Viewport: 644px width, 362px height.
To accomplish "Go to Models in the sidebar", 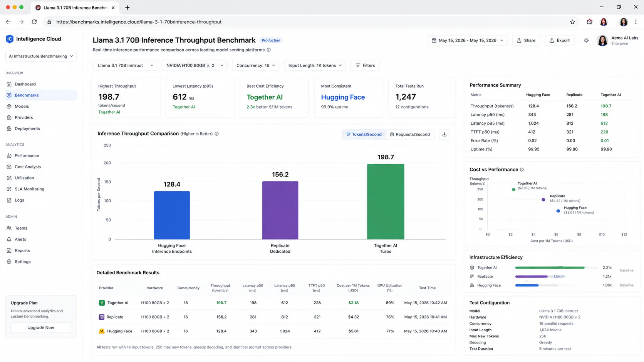I will [x=41, y=107].
